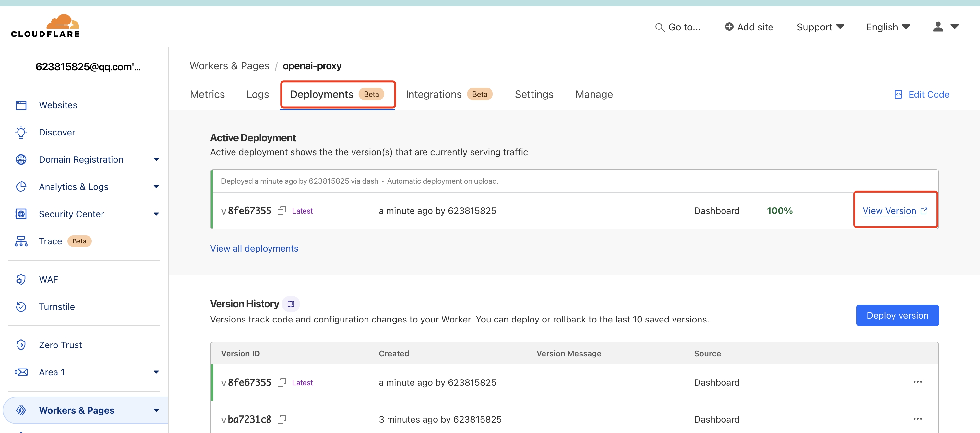
Task: Open Version History documentation book icon
Action: coord(291,304)
